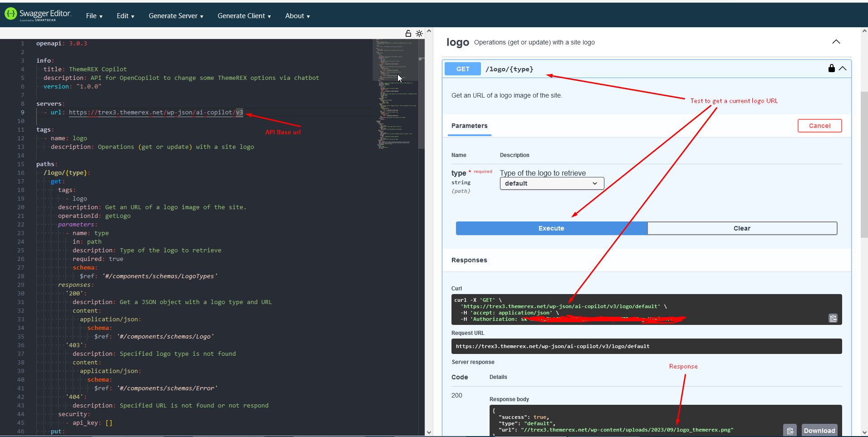Collapse the GET /logo/{type} operation chevron
This screenshot has width=868, height=437.
click(843, 69)
